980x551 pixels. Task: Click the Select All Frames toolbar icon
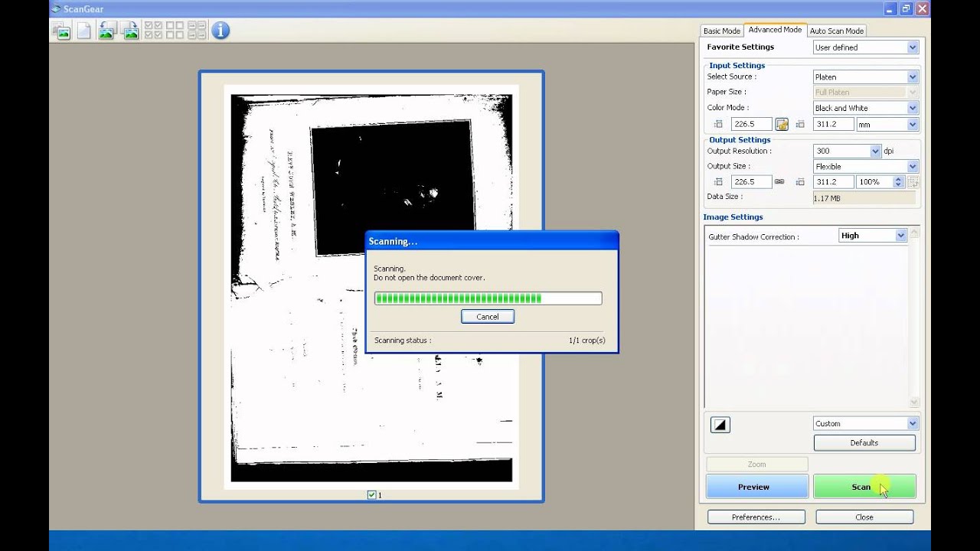(x=196, y=31)
